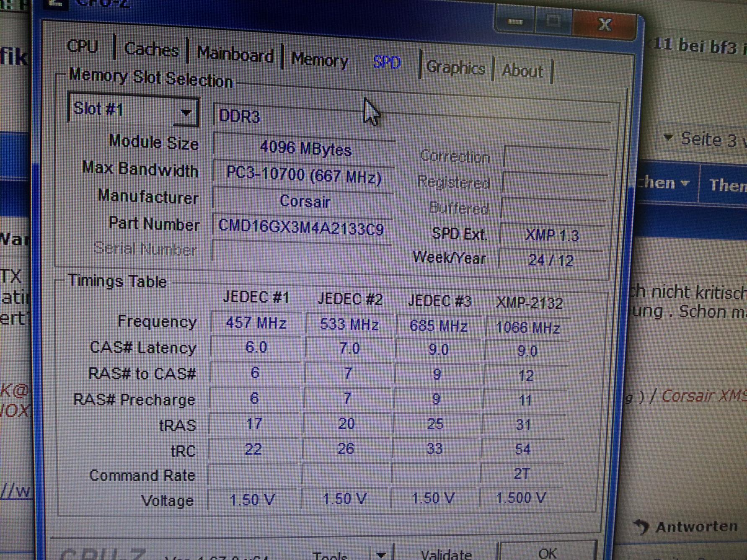Select part number CMD16GX3M4A2133C9
This screenshot has height=560, width=747.
[302, 228]
